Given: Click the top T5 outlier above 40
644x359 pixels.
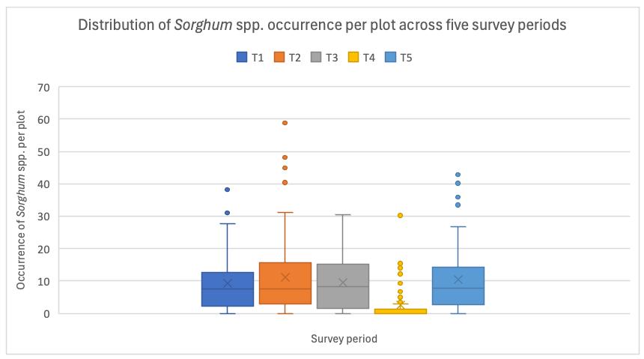Looking at the screenshot, I should click(x=458, y=175).
